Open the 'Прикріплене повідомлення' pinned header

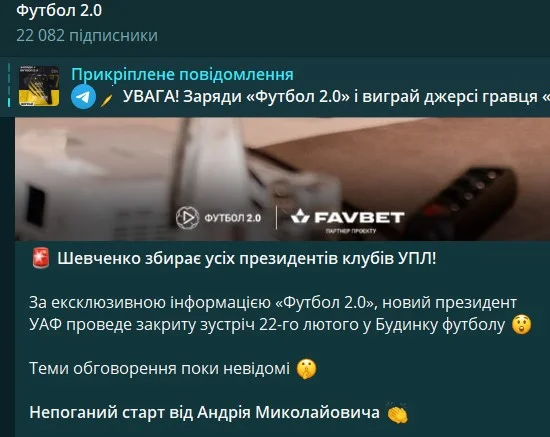[x=182, y=74]
